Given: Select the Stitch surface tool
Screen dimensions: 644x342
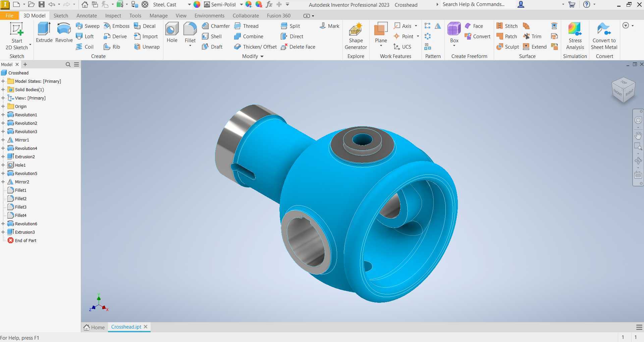Looking at the screenshot, I should click(x=507, y=26).
